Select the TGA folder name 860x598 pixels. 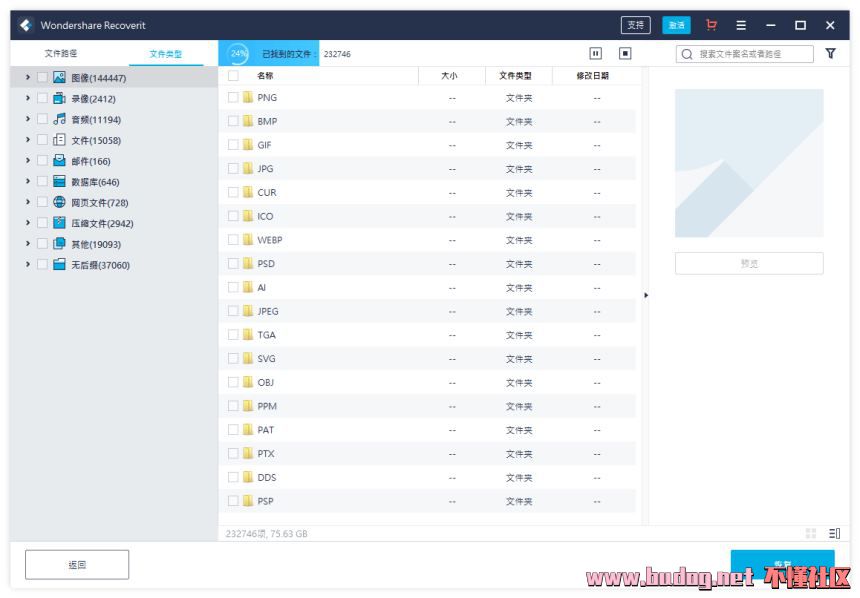tap(267, 335)
